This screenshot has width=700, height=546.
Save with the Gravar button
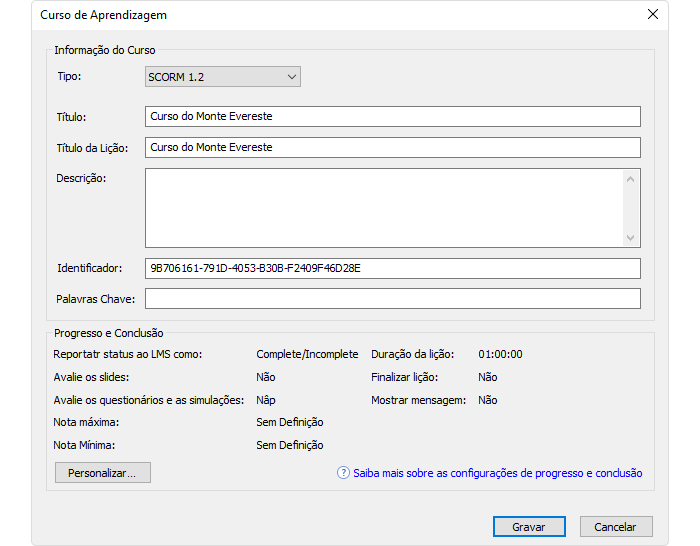coord(529,527)
